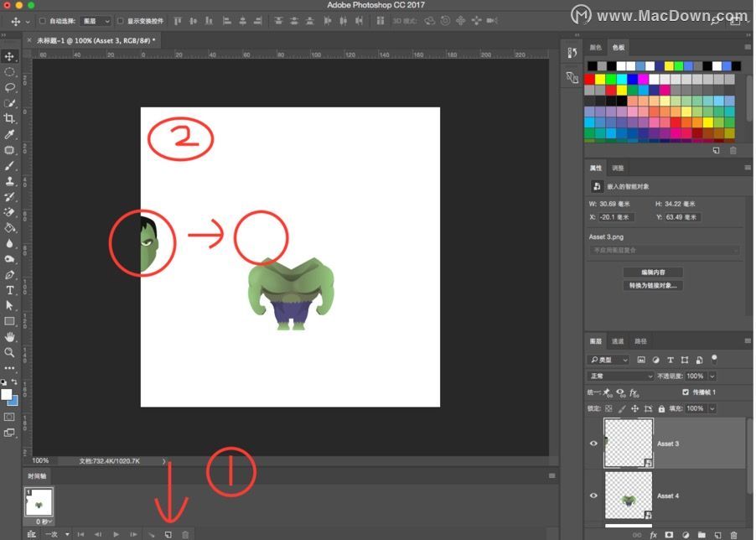Select the Asset 4 layer thumbnail
Viewport: 756px width, 540px height.
click(629, 496)
